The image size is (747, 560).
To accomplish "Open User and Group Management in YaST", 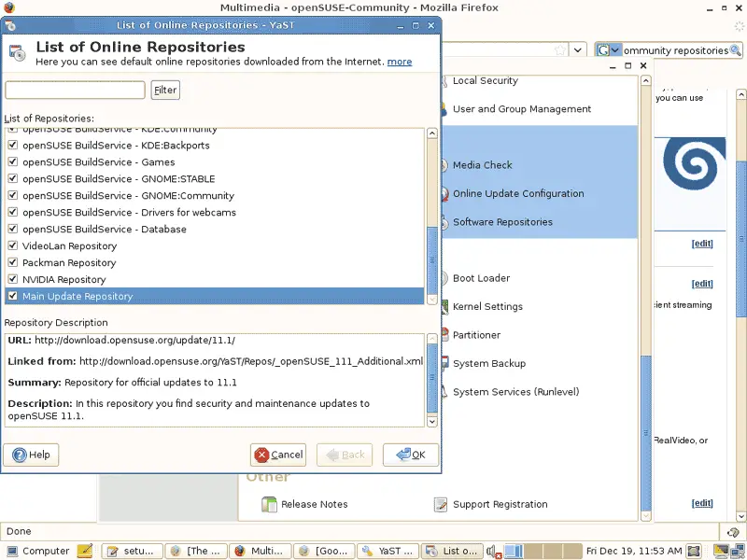I will 522,109.
